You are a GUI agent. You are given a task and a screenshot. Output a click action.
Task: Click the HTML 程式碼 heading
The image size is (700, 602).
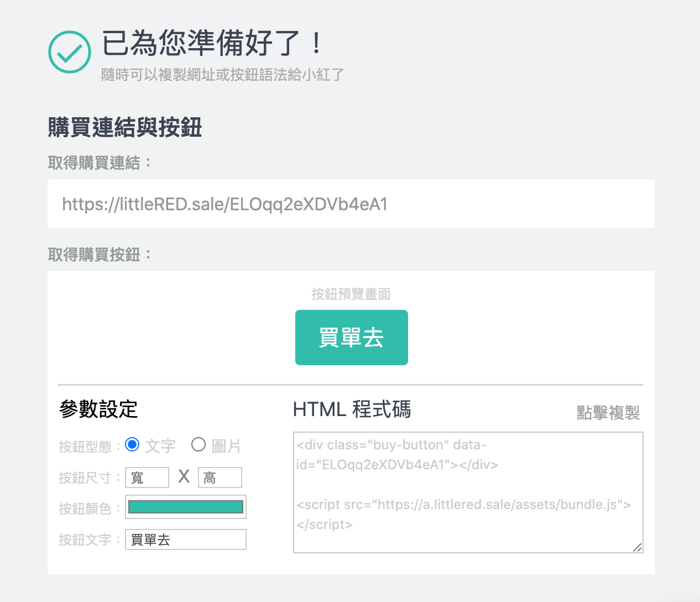point(352,409)
